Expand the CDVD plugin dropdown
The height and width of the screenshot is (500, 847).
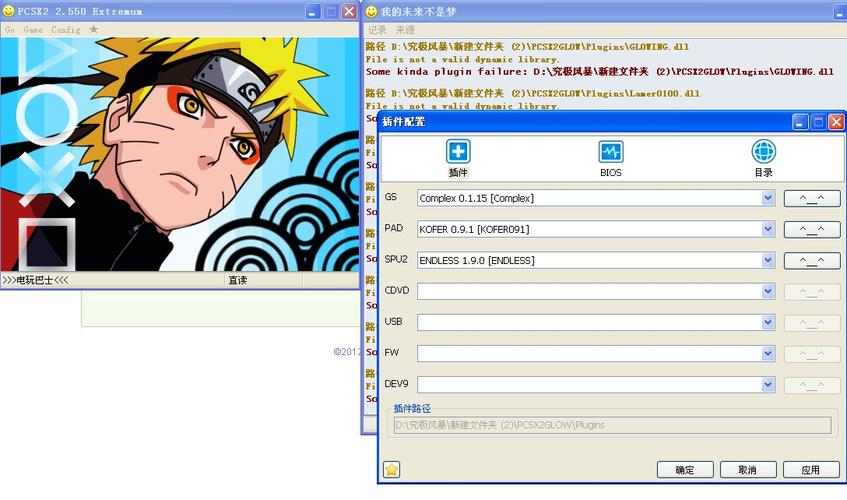click(x=768, y=292)
